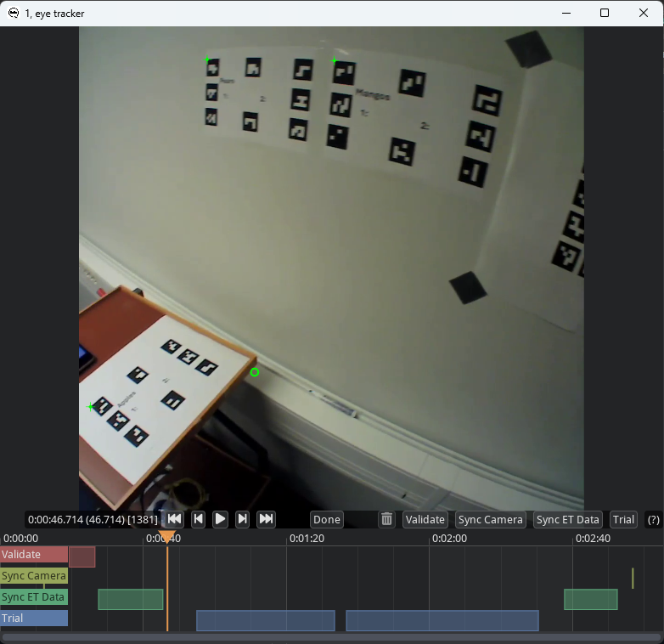Step forward one frame
The height and width of the screenshot is (644, 664).
(243, 519)
